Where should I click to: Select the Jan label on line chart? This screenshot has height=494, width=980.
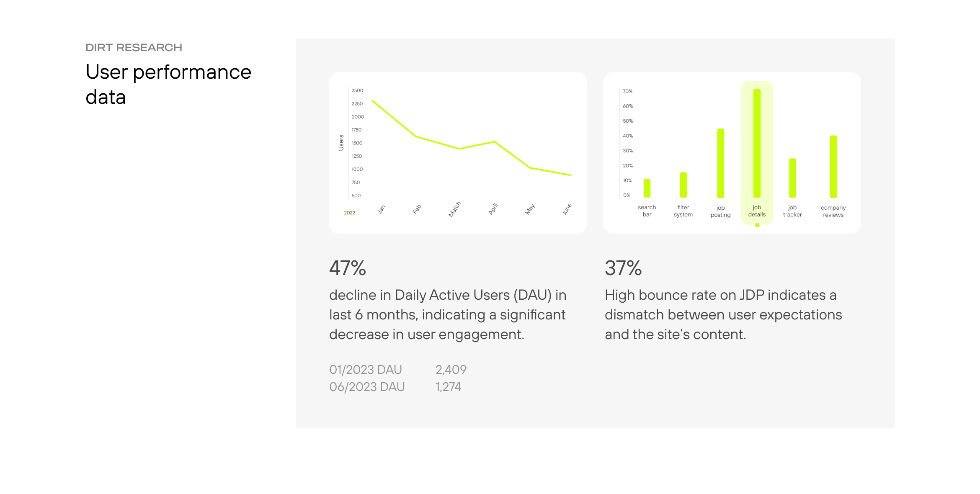(381, 209)
